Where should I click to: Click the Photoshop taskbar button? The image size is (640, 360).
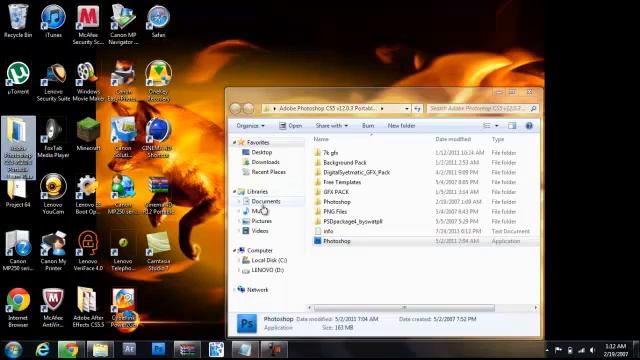(x=158, y=350)
